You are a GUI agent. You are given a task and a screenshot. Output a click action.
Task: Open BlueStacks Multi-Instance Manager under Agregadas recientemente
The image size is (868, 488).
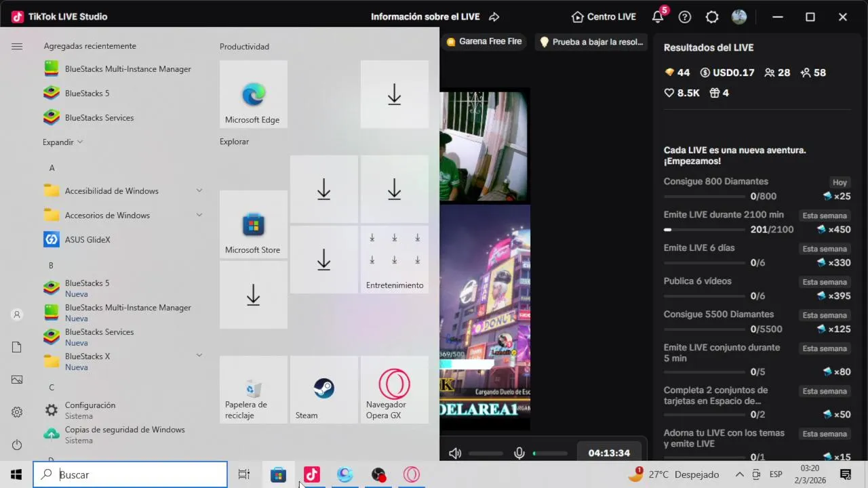tap(122, 69)
